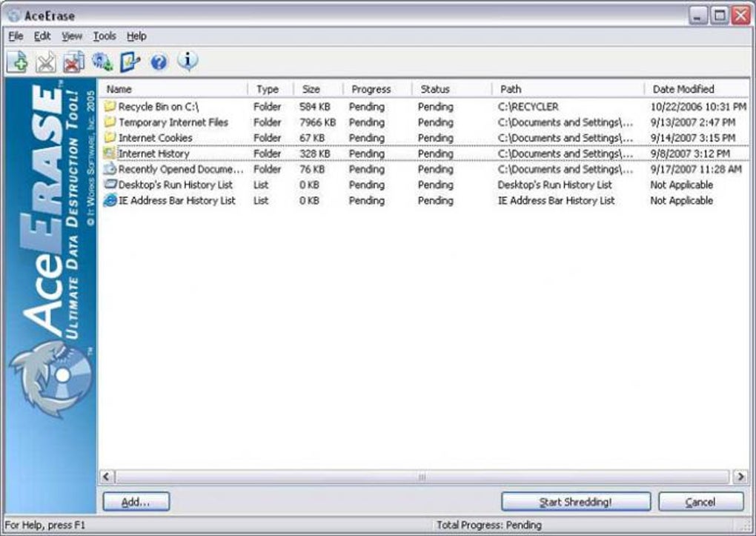Click the Internet History row icon
Screen dimensions: 756x536
[x=110, y=153]
